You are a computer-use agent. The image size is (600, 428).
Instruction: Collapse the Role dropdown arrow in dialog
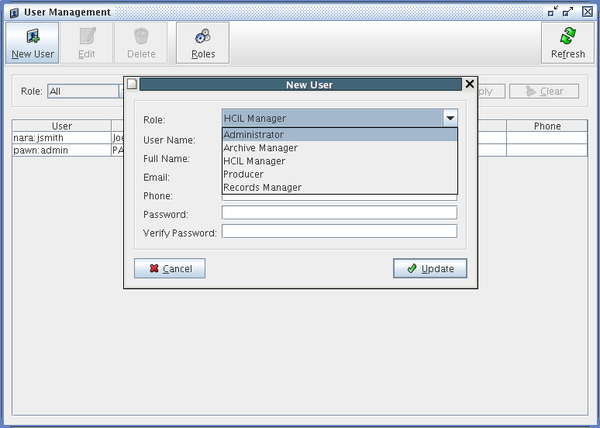pyautogui.click(x=450, y=118)
